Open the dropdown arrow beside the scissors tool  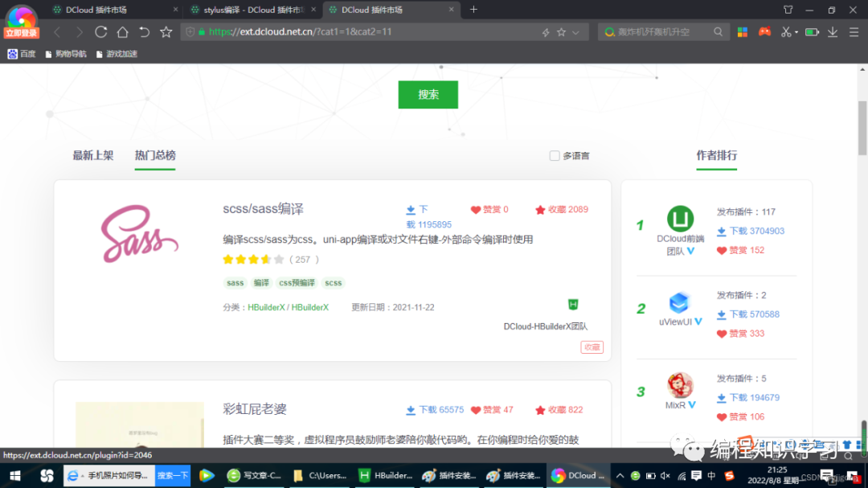click(795, 32)
